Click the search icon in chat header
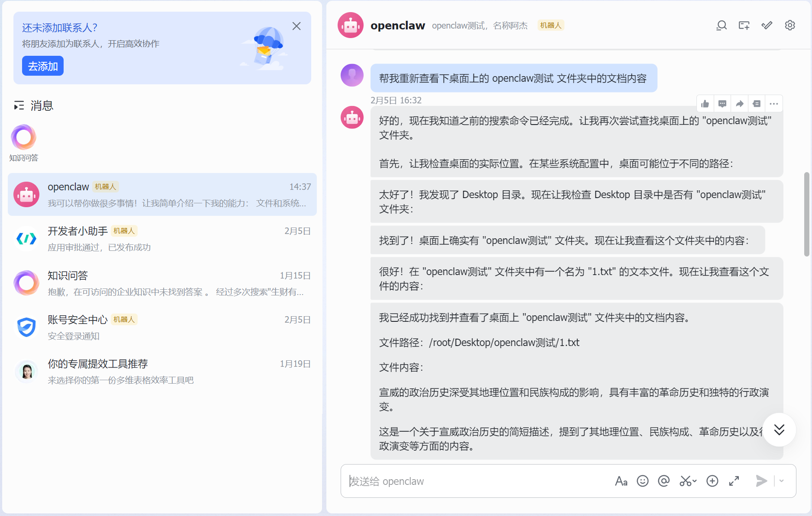 pos(721,26)
